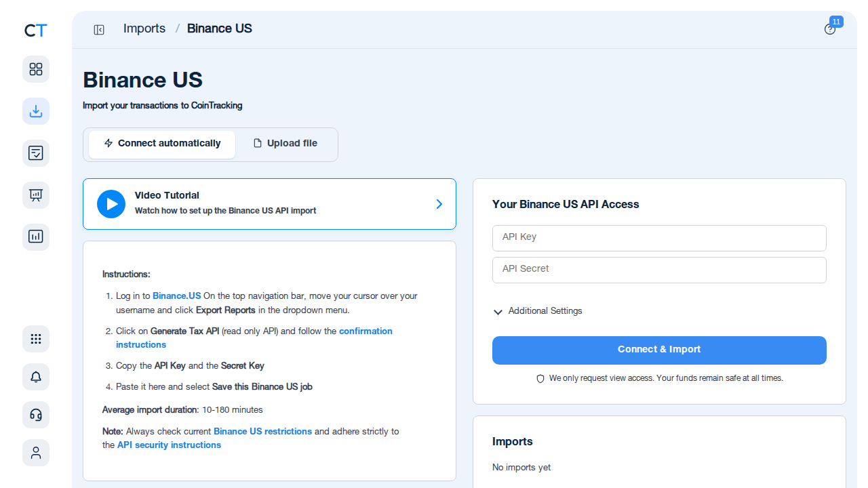The height and width of the screenshot is (488, 868).
Task: Open the bar chart reports icon in sidebar
Action: (36, 237)
